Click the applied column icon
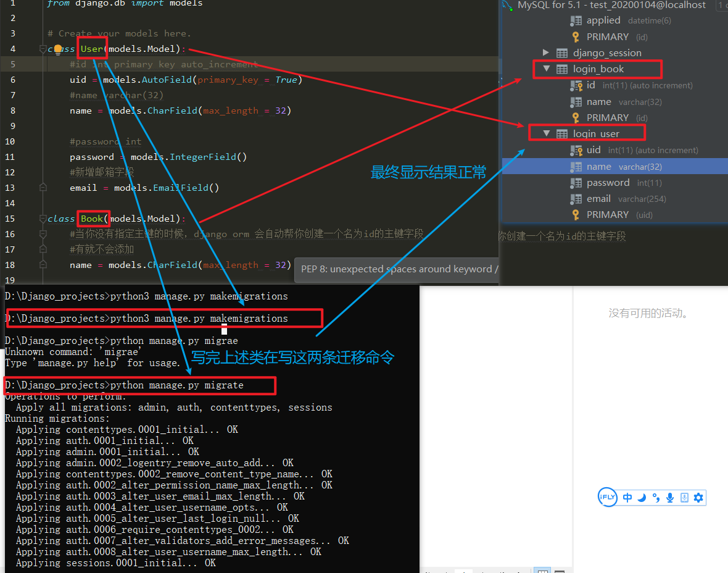The image size is (728, 573). 576,20
